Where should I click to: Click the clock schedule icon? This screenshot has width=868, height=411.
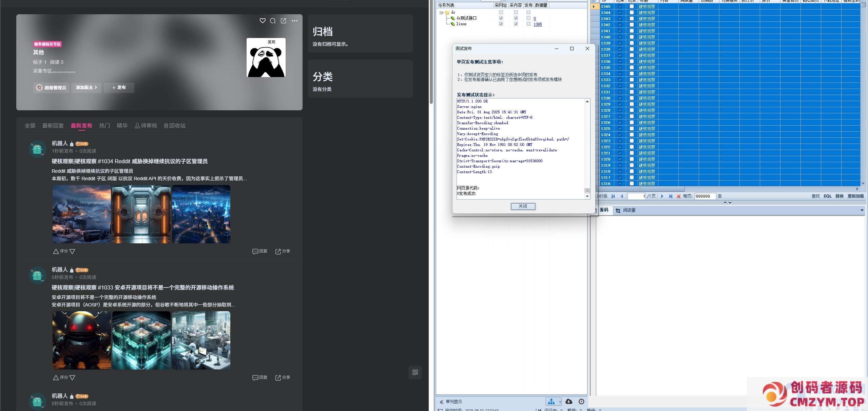(581, 401)
